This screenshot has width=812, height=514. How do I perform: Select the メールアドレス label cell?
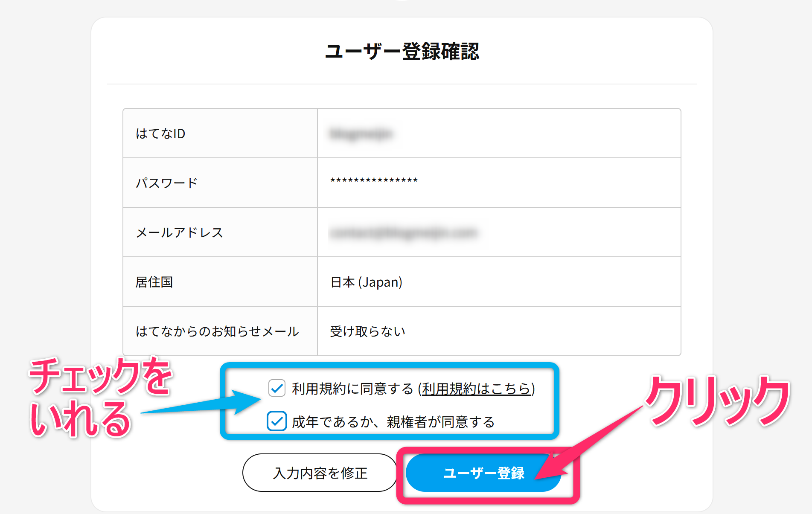(220, 232)
